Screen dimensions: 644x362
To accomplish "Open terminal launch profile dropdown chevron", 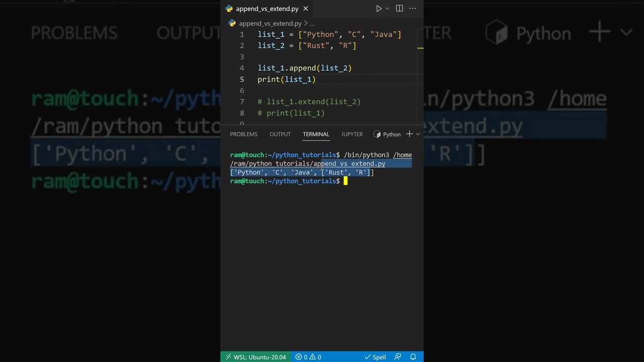I will 418,134.
